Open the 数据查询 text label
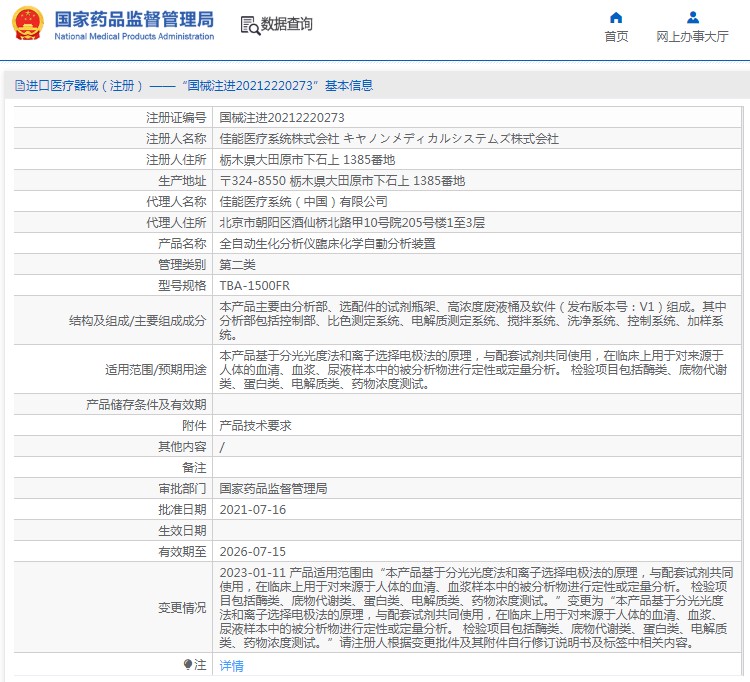Image resolution: width=750 pixels, height=682 pixels. [x=286, y=24]
